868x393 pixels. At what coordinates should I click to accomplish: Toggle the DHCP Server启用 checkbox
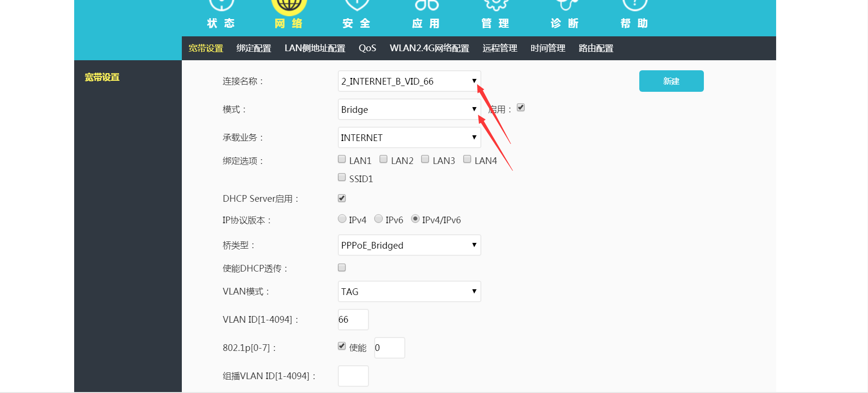342,198
